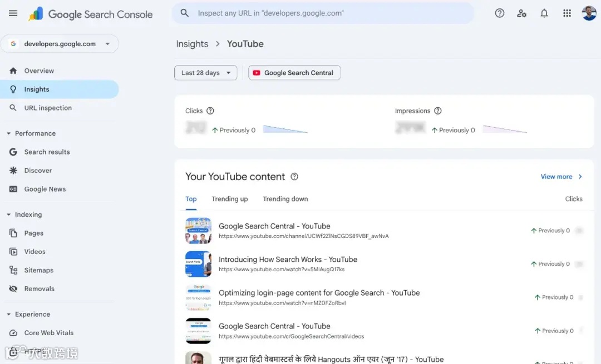The image size is (601, 364).
Task: Click the Inspect any URL search field
Action: point(323,13)
